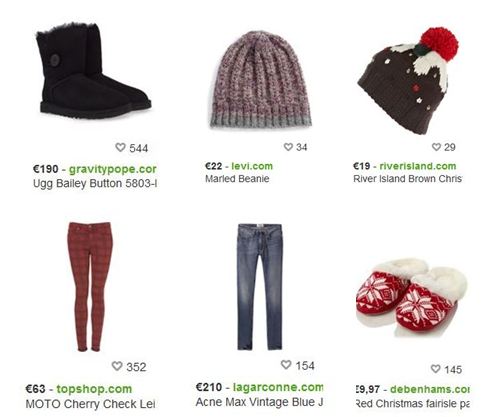Open the marled knit beanie photo
Screen dimensions: 486x417
coord(261,79)
